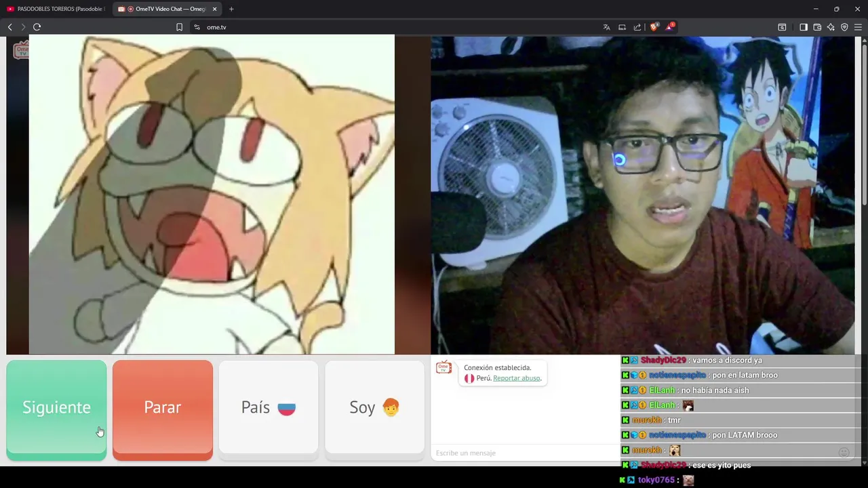Image resolution: width=868 pixels, height=488 pixels.
Task: Open the translate page icon
Action: (x=606, y=27)
